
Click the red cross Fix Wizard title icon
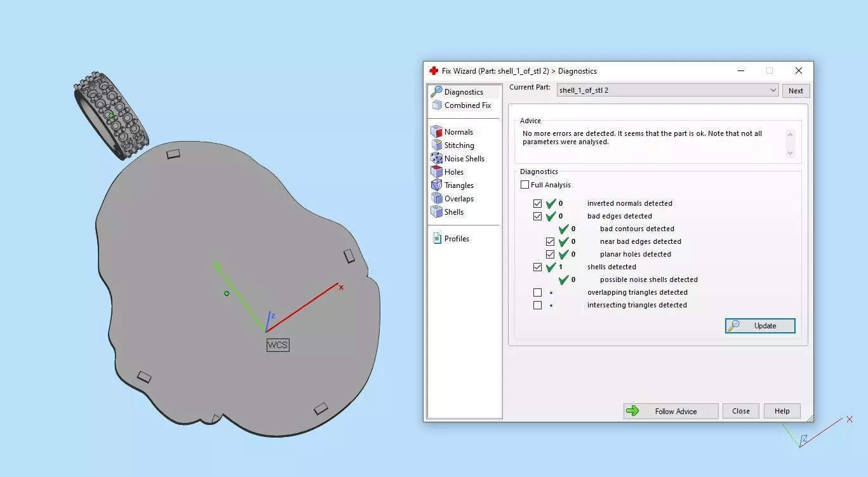coord(434,71)
